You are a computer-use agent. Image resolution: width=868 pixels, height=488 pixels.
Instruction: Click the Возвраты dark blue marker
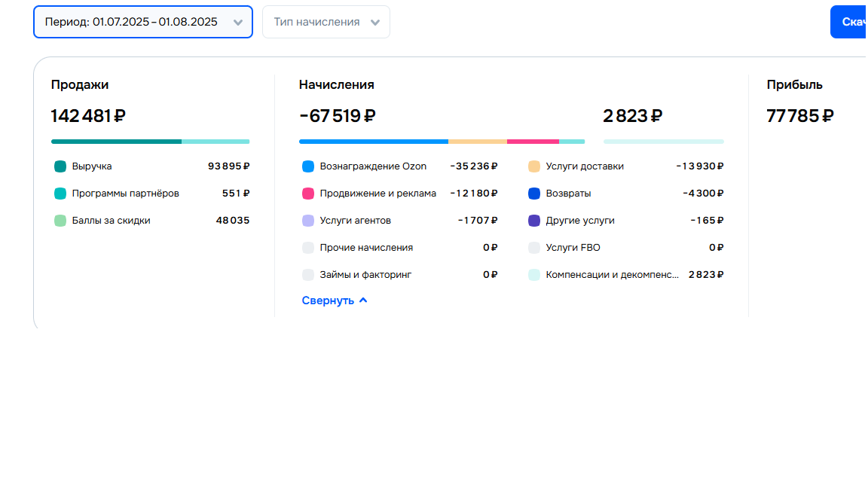click(534, 194)
